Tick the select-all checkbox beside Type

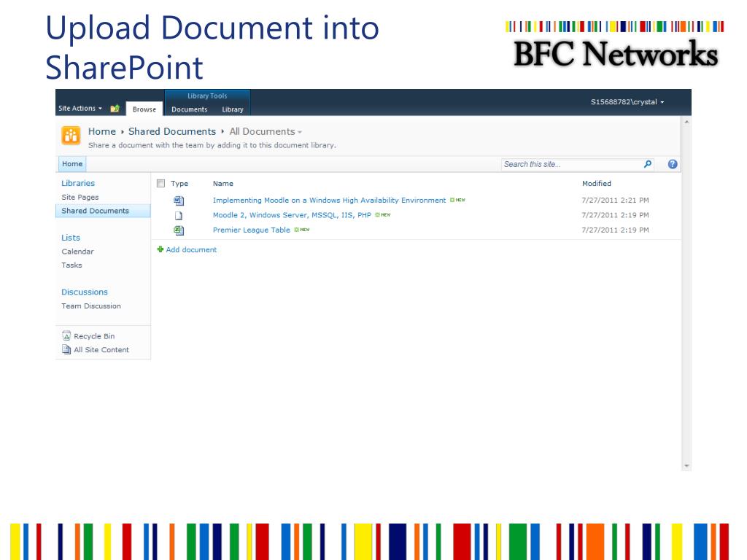pyautogui.click(x=160, y=183)
